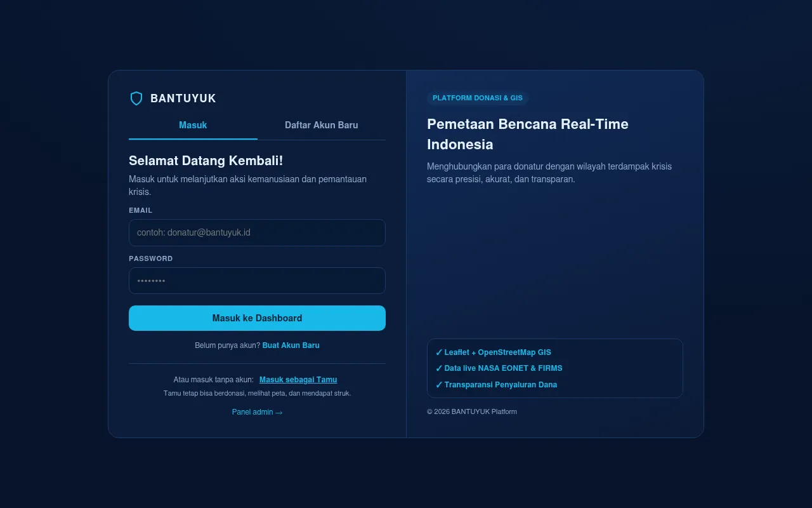Follow the Masuk sebagai Tamu link
Image resolution: width=812 pixels, height=508 pixels.
298,380
